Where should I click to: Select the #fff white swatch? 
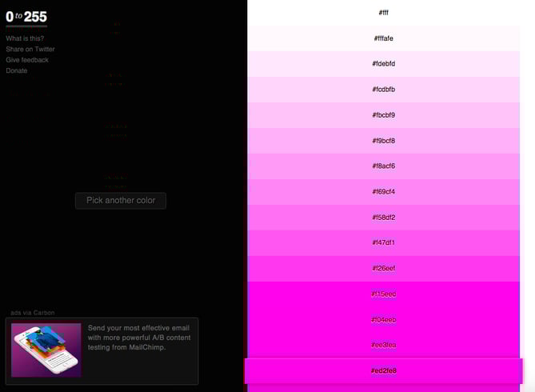(384, 13)
